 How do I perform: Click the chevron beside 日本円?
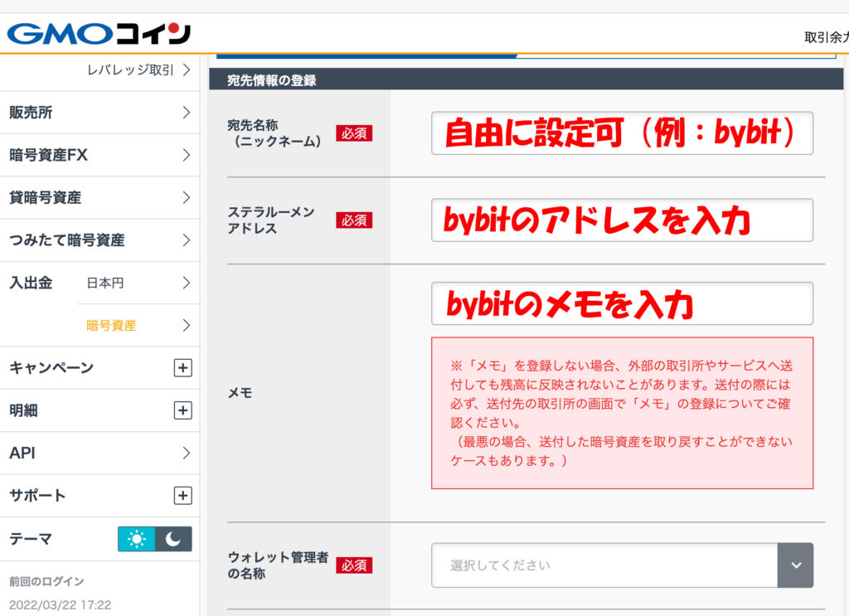coord(187,283)
